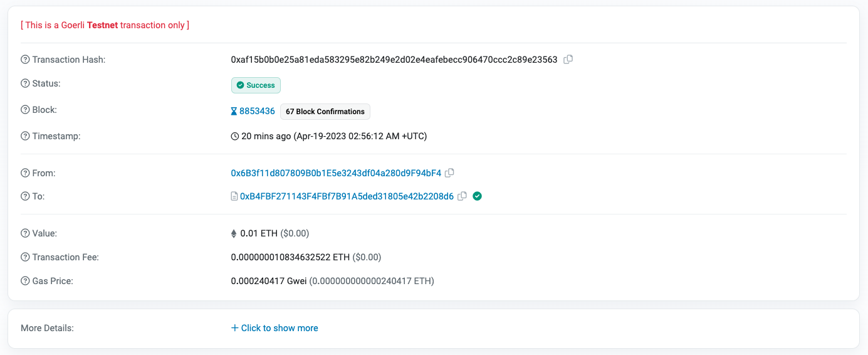Expand More Details with Click to show more

coord(275,328)
